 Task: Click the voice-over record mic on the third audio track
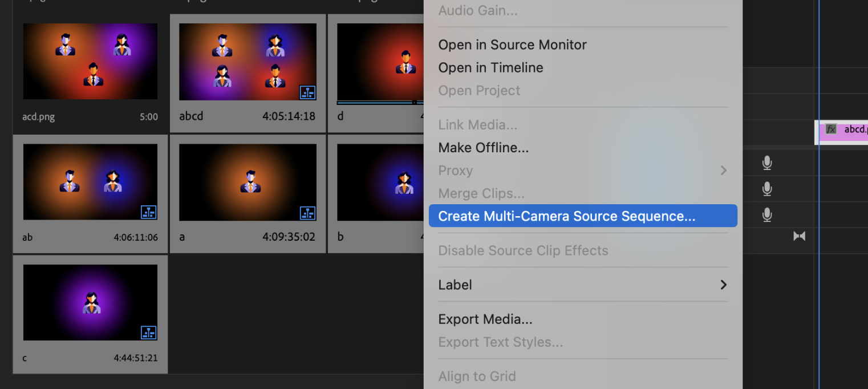767,215
